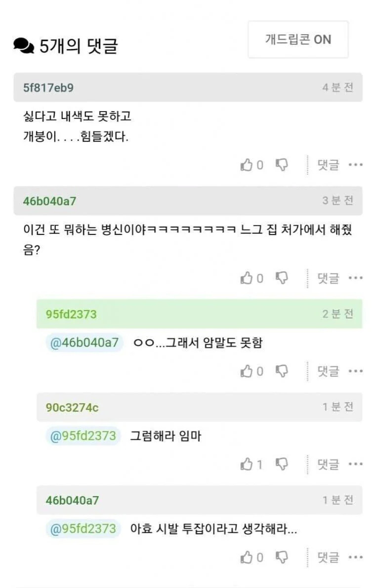The width and height of the screenshot is (374, 588).
Task: Upvote the comment by 5f817eb9
Action: click(247, 165)
